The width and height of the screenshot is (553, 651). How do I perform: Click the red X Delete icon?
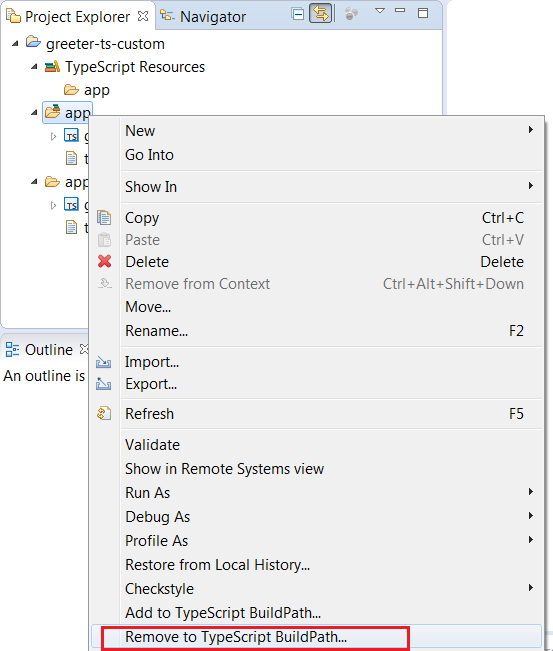pyautogui.click(x=104, y=262)
